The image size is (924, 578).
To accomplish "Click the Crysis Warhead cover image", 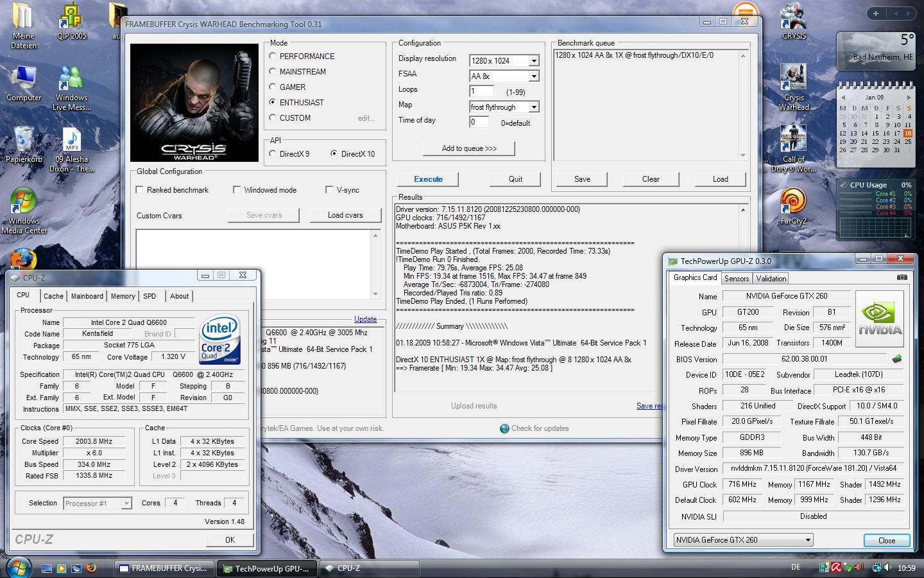I will point(194,103).
